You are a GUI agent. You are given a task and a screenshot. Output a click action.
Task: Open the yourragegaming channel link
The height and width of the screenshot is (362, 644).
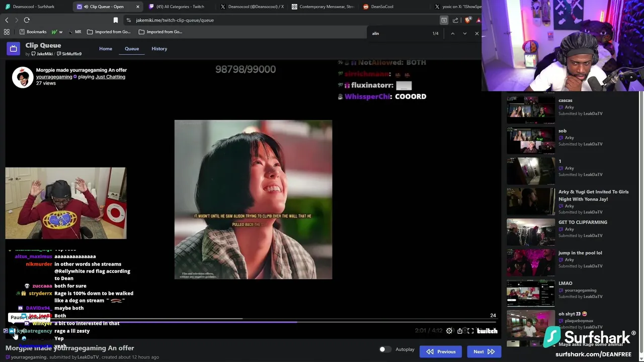click(x=54, y=77)
